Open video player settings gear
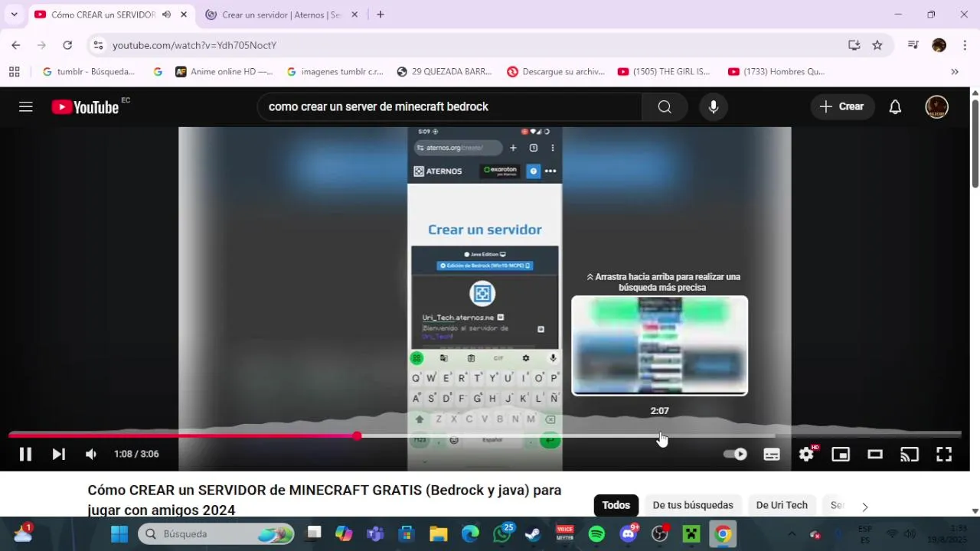980x551 pixels. [x=806, y=455]
